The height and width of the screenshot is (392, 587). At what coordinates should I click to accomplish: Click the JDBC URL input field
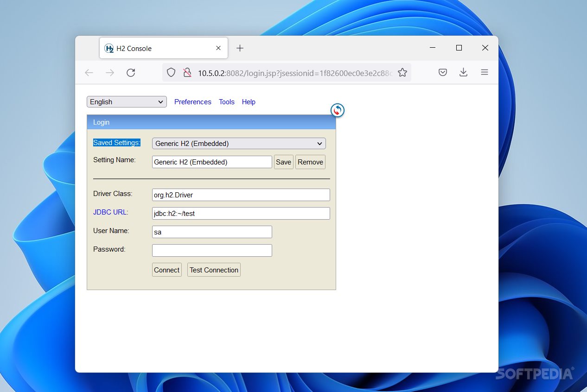[241, 214]
